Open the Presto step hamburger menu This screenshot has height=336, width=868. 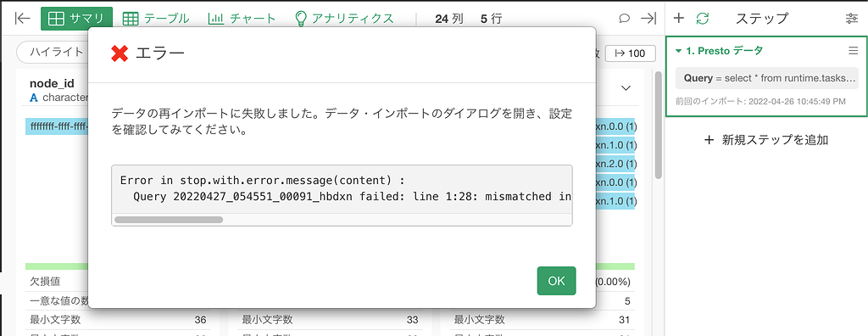[x=853, y=50]
